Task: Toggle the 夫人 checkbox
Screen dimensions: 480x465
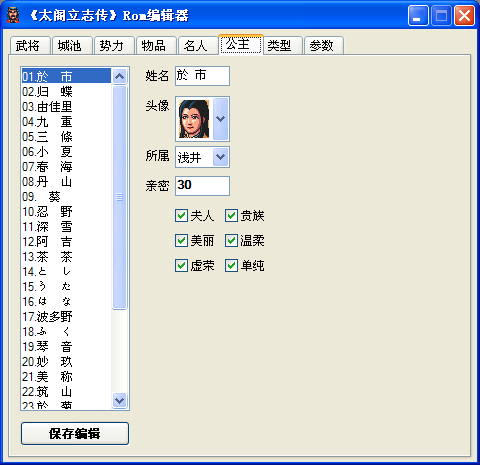Action: (181, 216)
